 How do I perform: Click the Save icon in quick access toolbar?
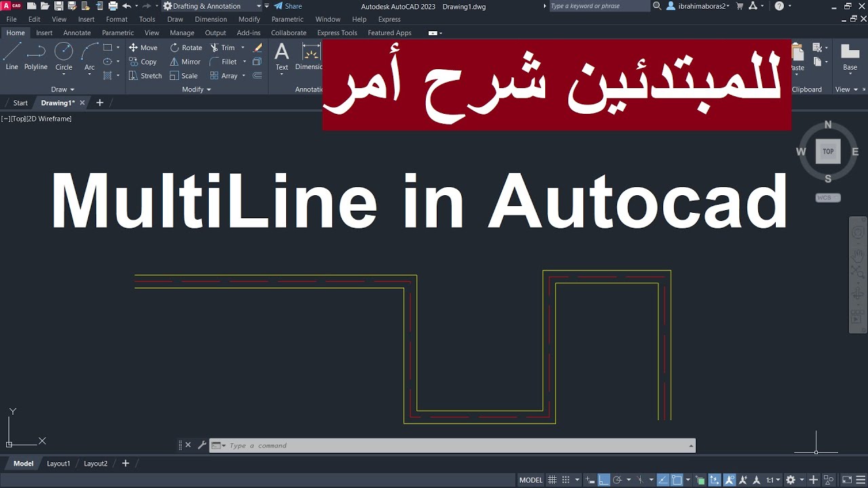pyautogui.click(x=58, y=6)
